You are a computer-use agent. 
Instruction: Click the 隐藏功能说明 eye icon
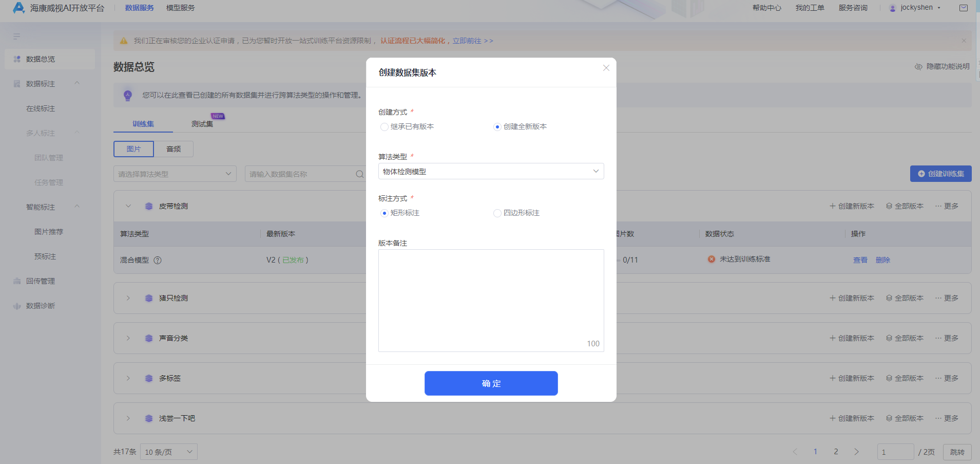click(918, 67)
